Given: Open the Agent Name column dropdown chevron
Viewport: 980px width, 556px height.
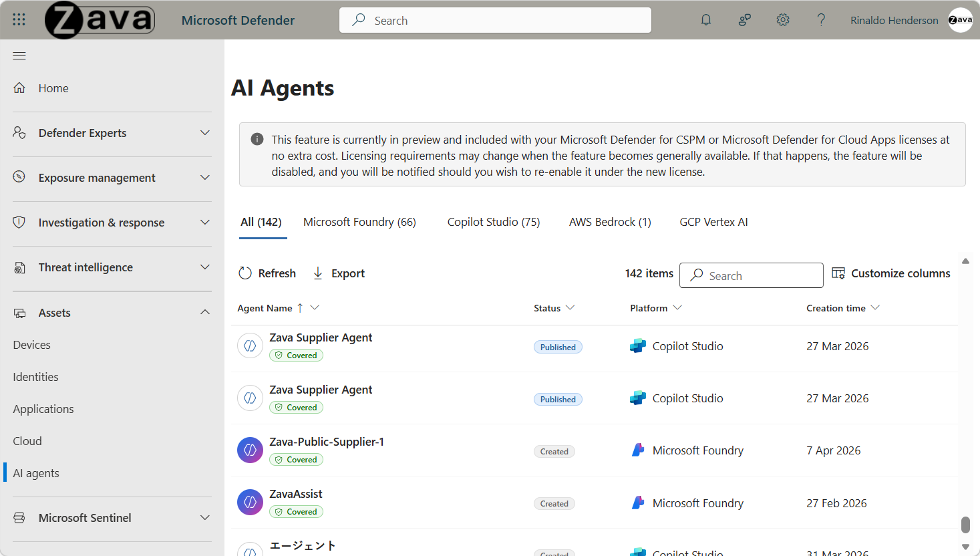Looking at the screenshot, I should click(315, 307).
